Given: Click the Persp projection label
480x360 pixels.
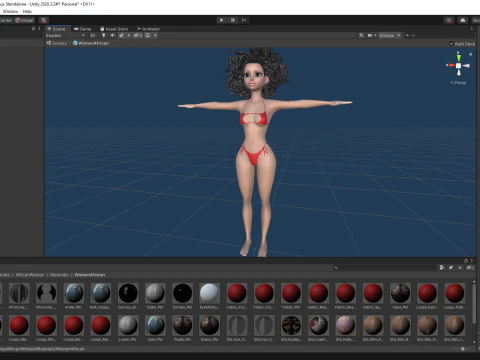Looking at the screenshot, I should (x=458, y=83).
